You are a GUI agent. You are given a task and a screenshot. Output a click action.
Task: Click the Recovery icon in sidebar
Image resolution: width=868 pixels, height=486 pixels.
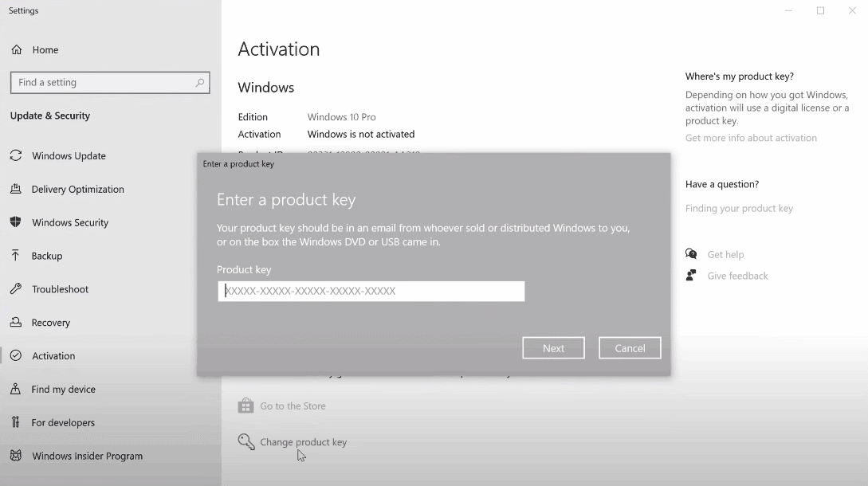(x=16, y=322)
